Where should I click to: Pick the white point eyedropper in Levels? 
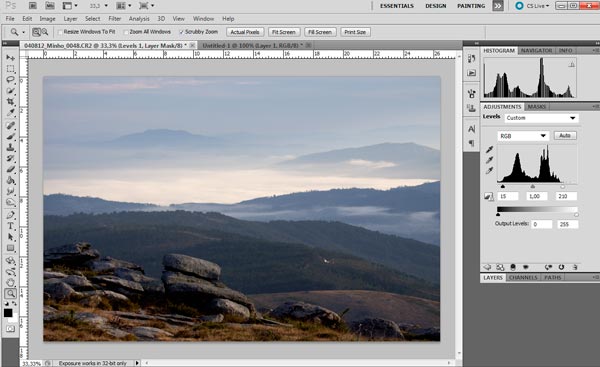(489, 171)
